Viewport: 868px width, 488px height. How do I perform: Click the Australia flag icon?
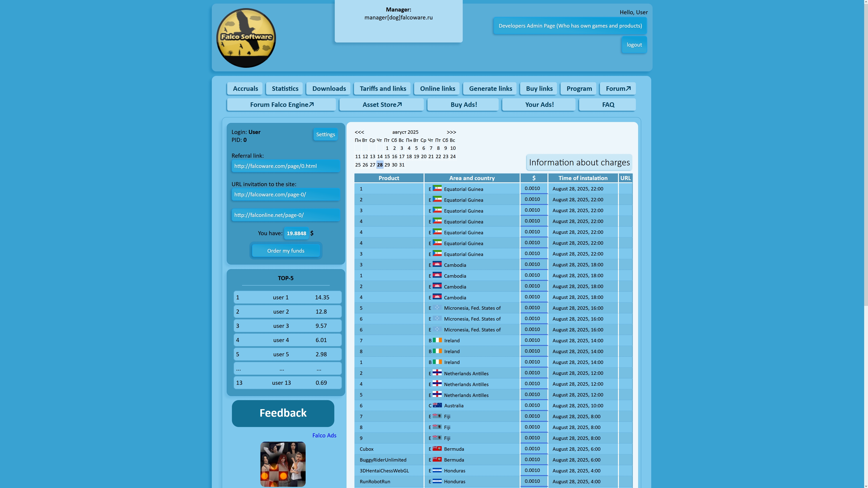click(437, 405)
